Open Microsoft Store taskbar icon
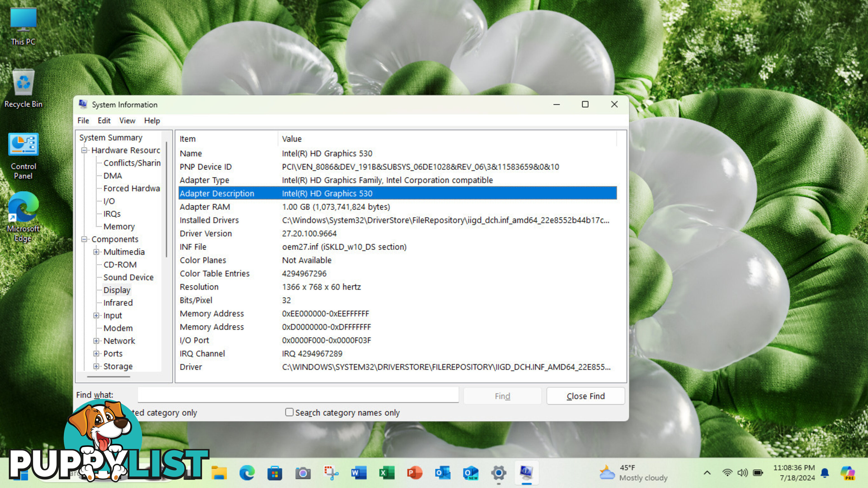Image resolution: width=868 pixels, height=488 pixels. [x=275, y=473]
